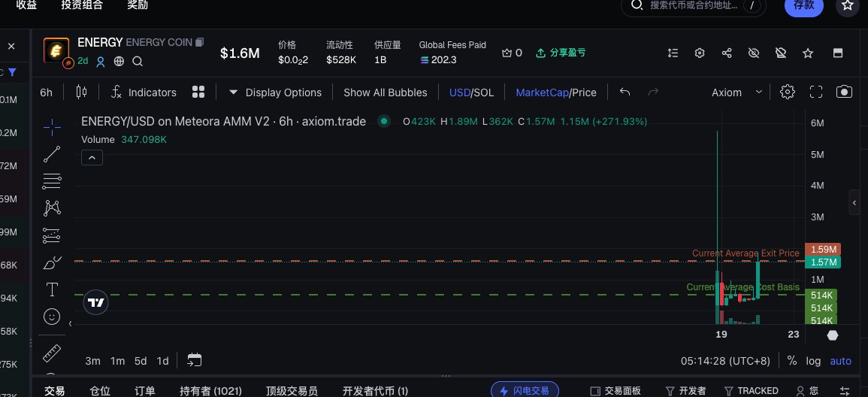Click the 闪电交易 instant trade button
The image size is (868, 397).
[525, 389]
